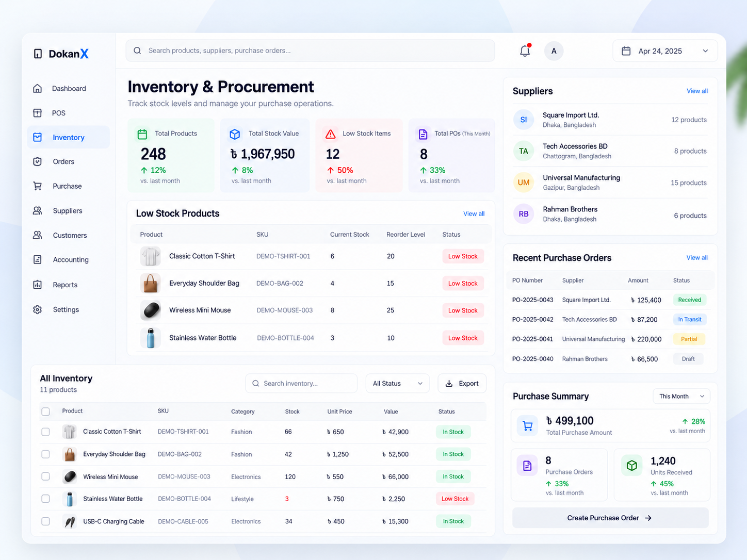Open POS in sidebar
This screenshot has width=747, height=560.
[68, 113]
